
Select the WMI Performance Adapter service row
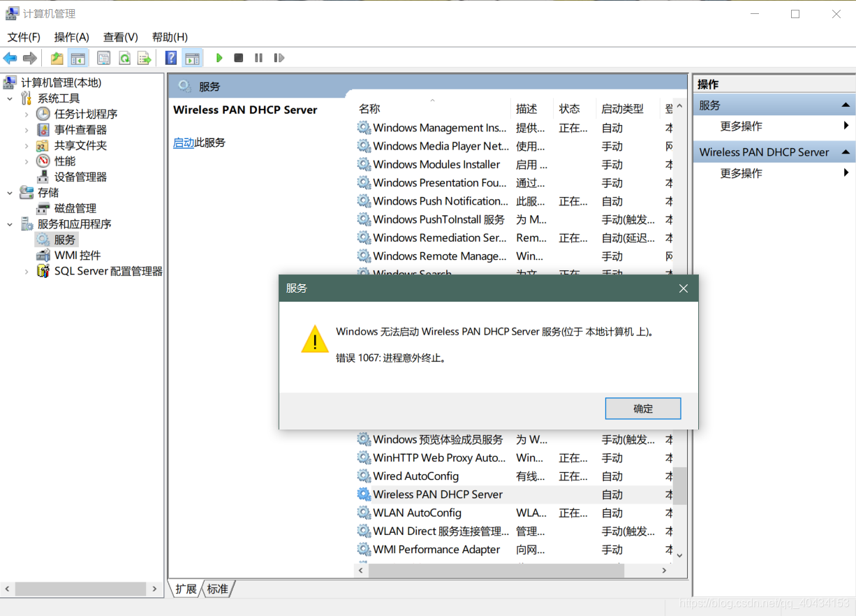(514, 550)
